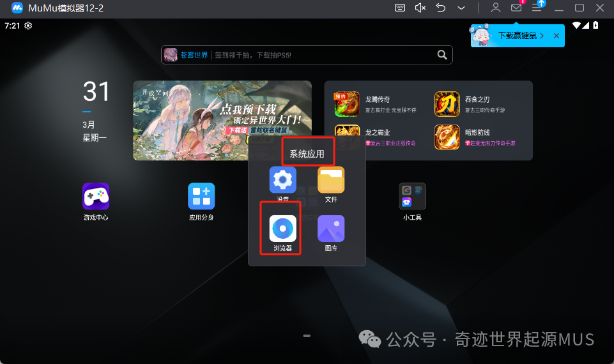Open the 小工具 folder
The width and height of the screenshot is (614, 364).
point(412,196)
